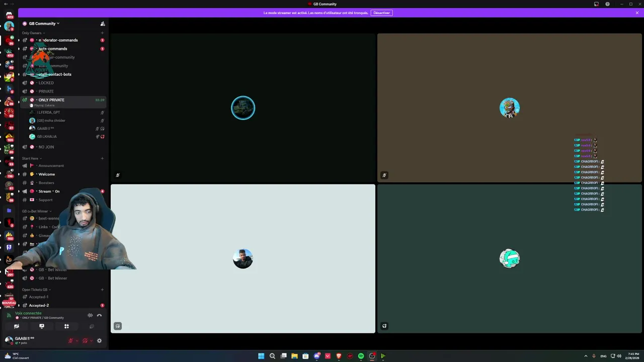
Task: Click the status icon on the bottom-left tile
Action: [x=118, y=326]
